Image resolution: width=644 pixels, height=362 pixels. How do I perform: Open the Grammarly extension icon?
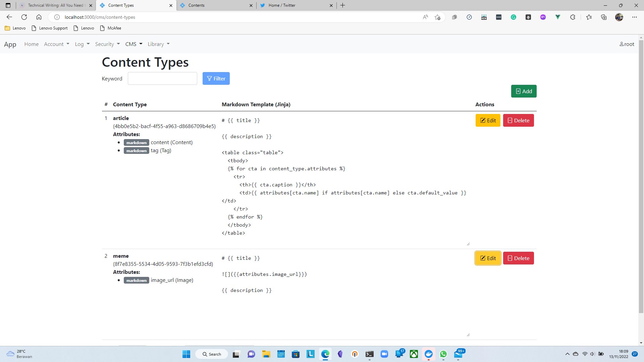[514, 17]
